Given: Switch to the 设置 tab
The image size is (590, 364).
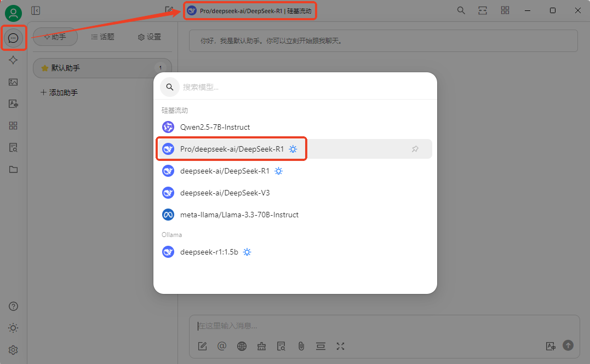Looking at the screenshot, I should coord(150,37).
